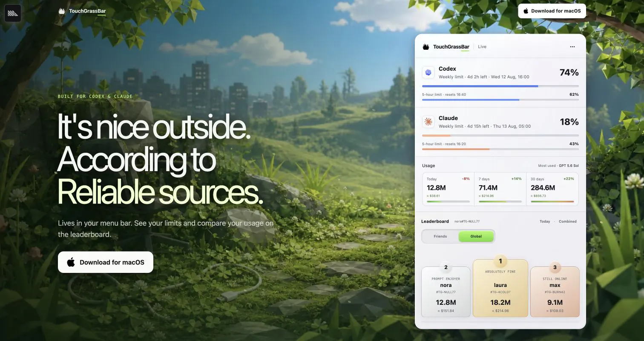Click the 71.4M seven-day usage figure
The height and width of the screenshot is (341, 644).
pyautogui.click(x=488, y=188)
